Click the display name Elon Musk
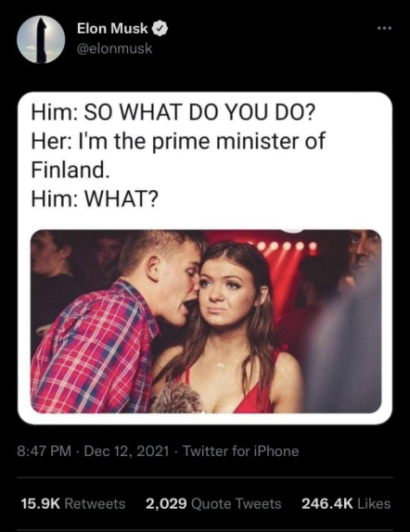This screenshot has width=410, height=532. [x=112, y=29]
